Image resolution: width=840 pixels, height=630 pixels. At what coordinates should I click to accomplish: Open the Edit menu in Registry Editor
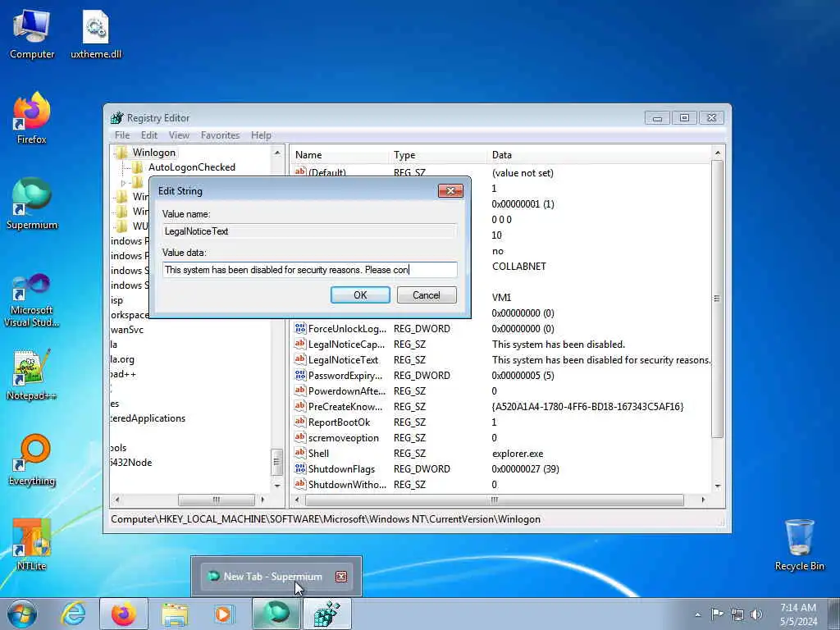(x=149, y=135)
